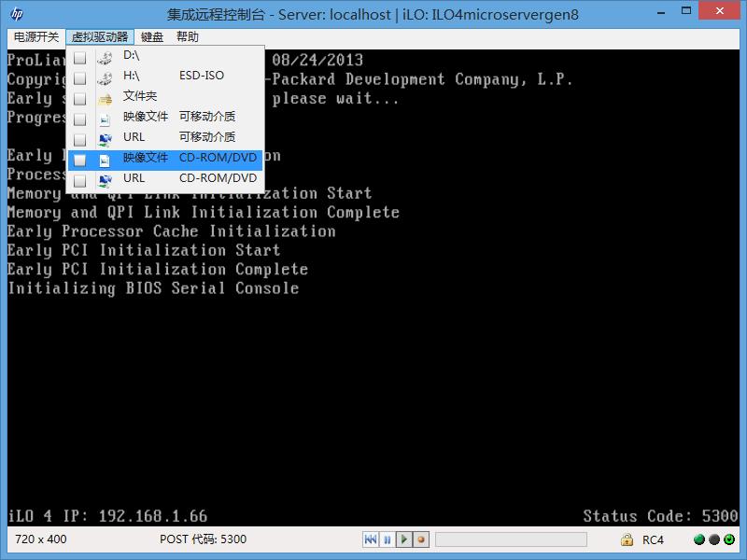Image resolution: width=747 pixels, height=560 pixels.
Task: Click the URL globe icon for 可移动介质
Action: (x=105, y=137)
